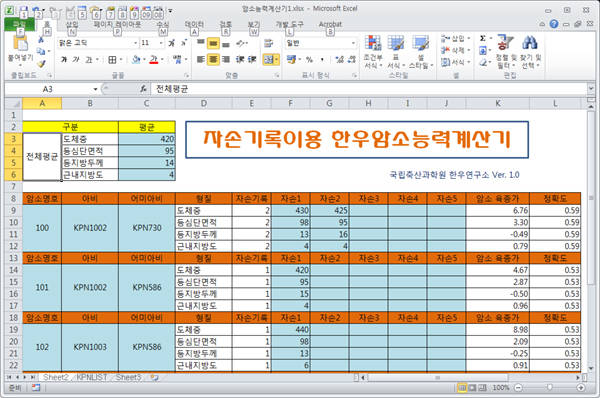Click the Insert Worksheet tab icon

pyautogui.click(x=154, y=377)
